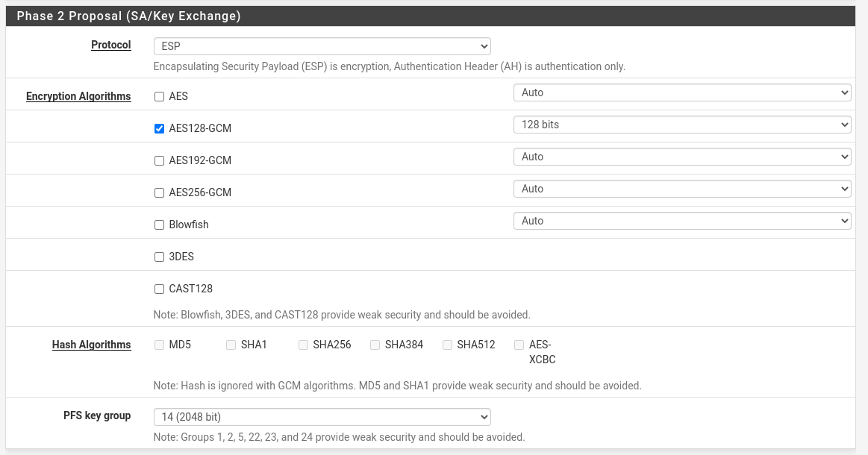Expand the AES256-GCM key length dropdown
The width and height of the screenshot is (868, 455).
coord(681,188)
